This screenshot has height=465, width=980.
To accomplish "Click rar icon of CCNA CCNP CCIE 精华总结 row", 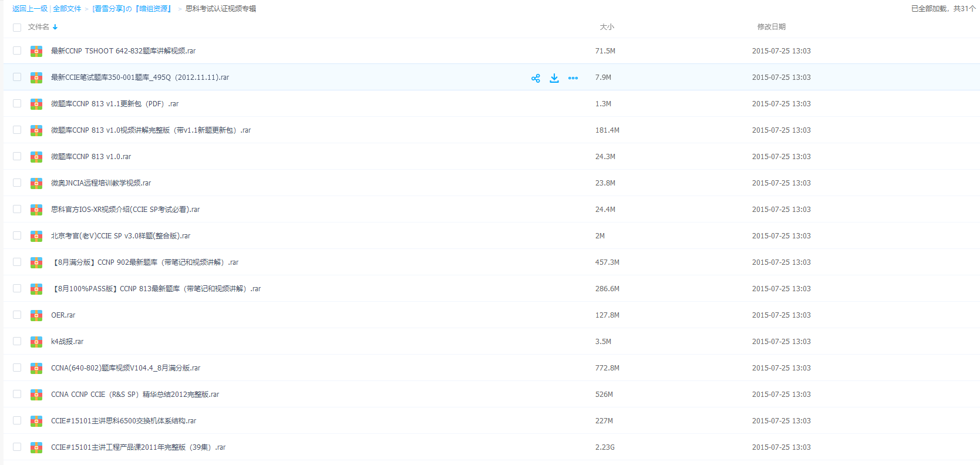I will [36, 395].
